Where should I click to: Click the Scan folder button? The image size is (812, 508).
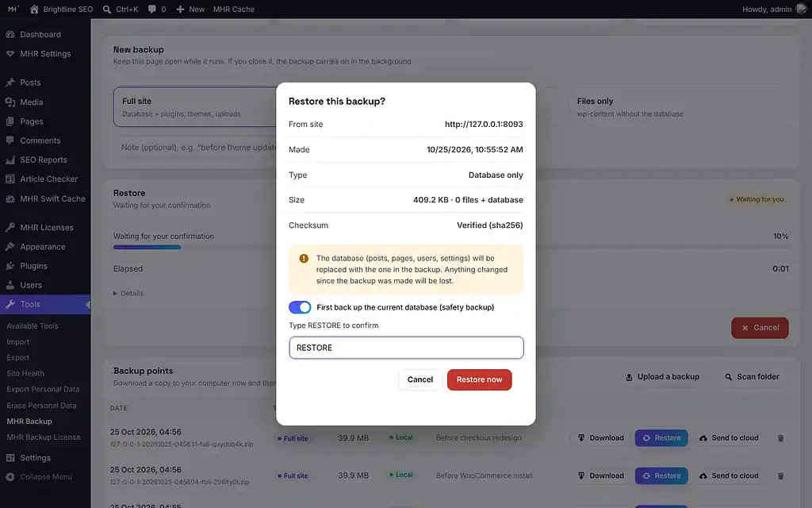click(x=752, y=377)
